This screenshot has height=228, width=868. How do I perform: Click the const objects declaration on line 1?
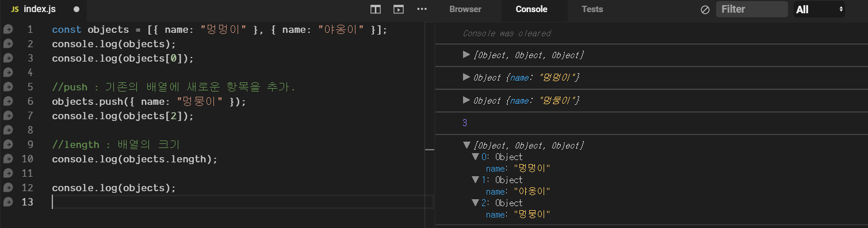[x=220, y=29]
